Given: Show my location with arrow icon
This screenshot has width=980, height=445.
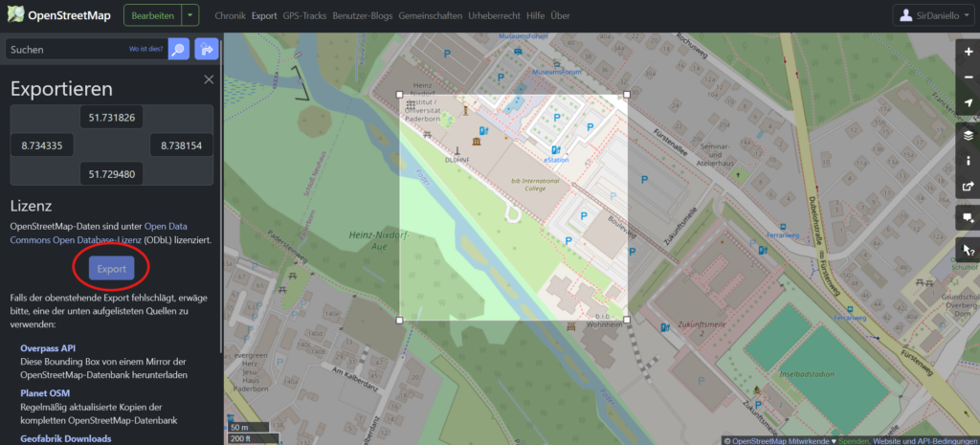Looking at the screenshot, I should coord(968,103).
